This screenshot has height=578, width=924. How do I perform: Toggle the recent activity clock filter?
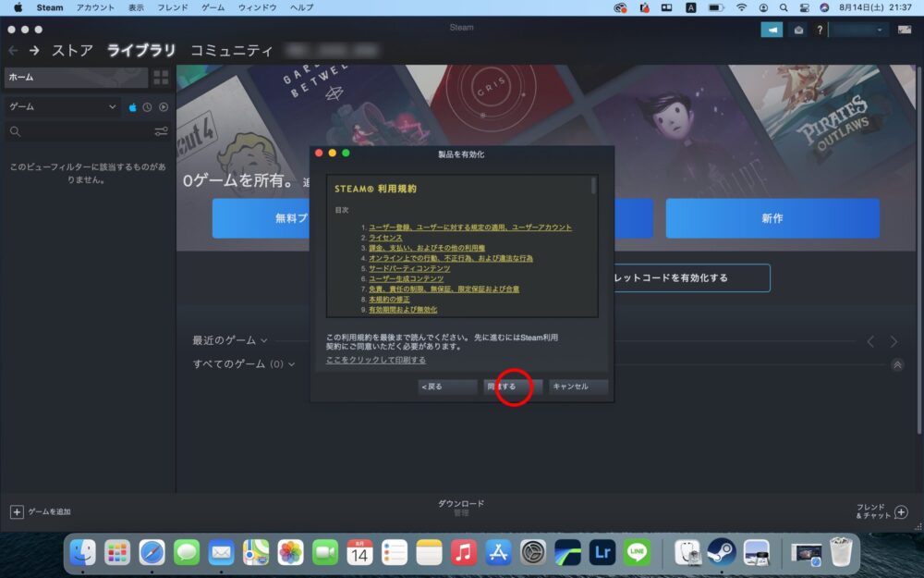click(147, 107)
